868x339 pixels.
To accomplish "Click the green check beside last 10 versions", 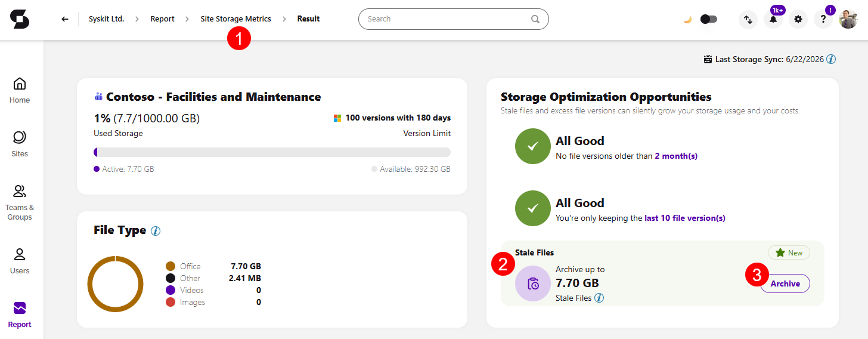I will 533,208.
